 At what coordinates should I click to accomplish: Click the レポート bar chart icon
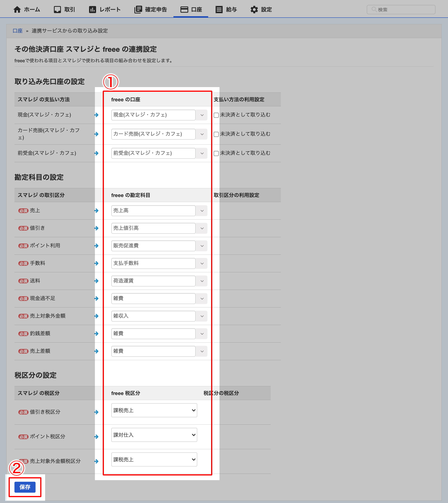92,10
